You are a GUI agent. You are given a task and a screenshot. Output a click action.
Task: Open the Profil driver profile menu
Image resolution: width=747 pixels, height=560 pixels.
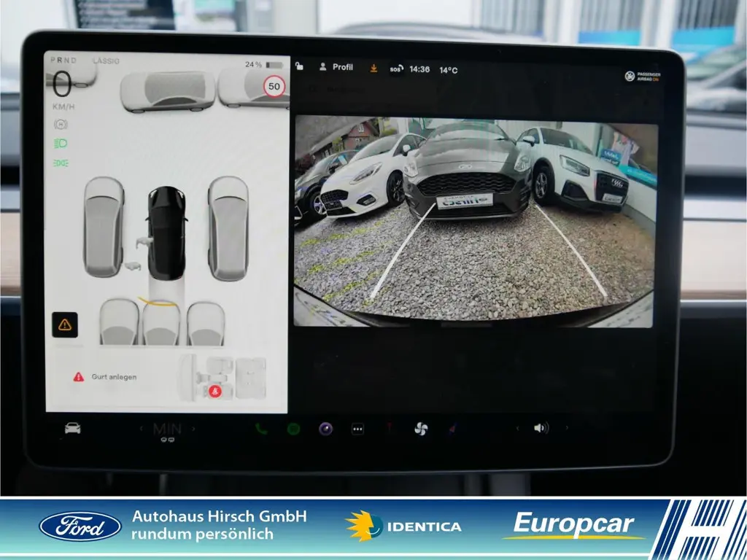point(336,67)
